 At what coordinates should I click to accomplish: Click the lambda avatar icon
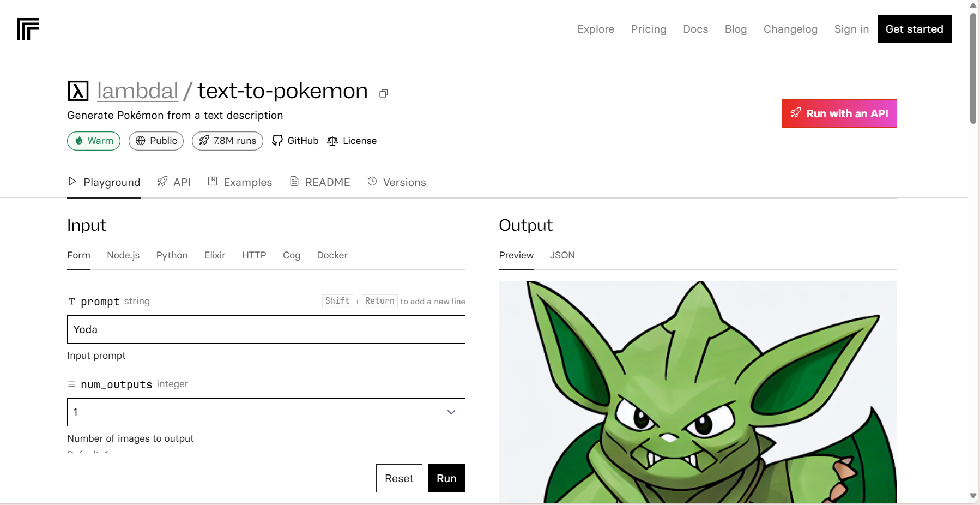pyautogui.click(x=78, y=91)
